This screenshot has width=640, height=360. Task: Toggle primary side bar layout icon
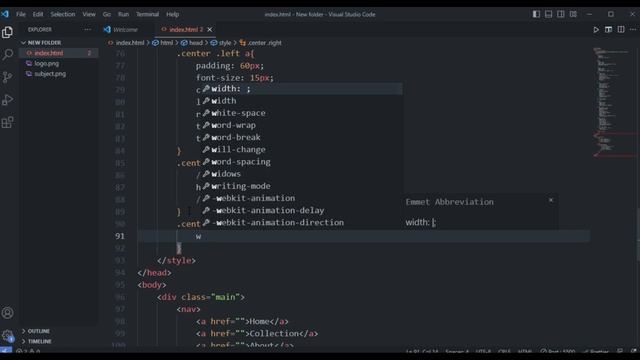(536, 14)
